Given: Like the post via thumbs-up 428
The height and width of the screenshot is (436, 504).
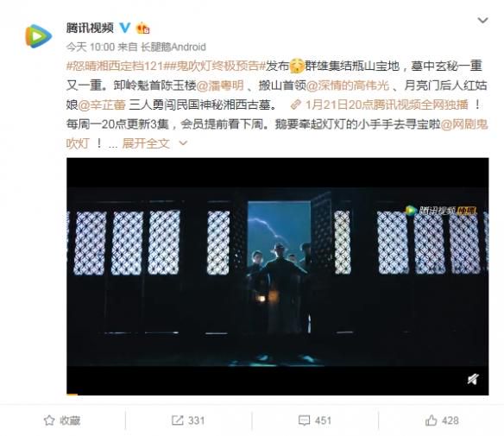Looking at the screenshot, I should [x=431, y=420].
